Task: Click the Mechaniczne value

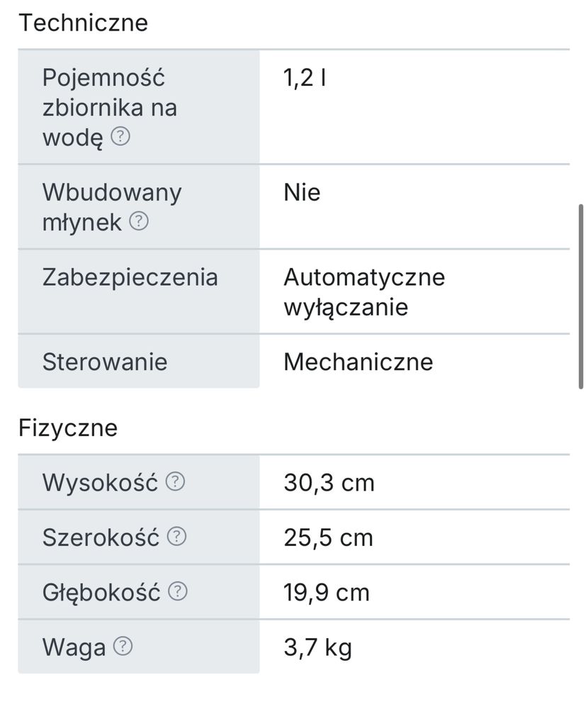Action: coord(358,362)
